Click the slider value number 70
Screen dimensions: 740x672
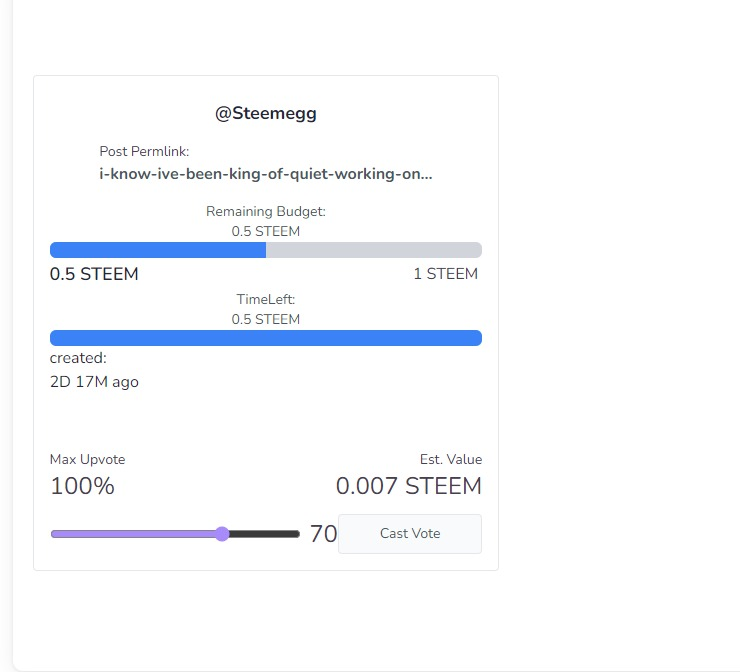coord(323,534)
